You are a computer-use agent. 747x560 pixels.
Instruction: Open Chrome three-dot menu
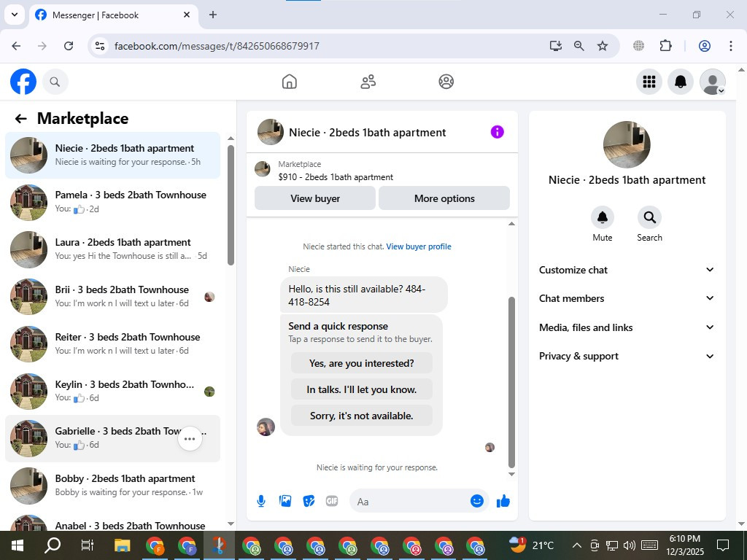(730, 46)
